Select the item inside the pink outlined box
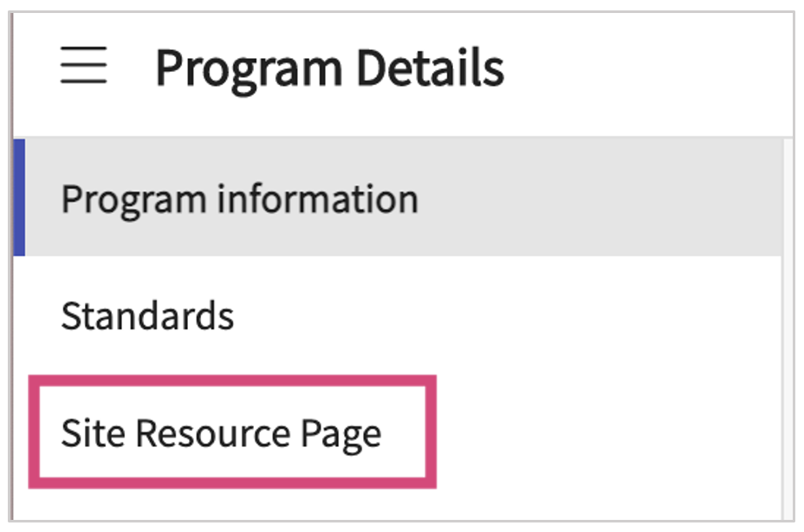The width and height of the screenshot is (804, 532). pos(221,433)
